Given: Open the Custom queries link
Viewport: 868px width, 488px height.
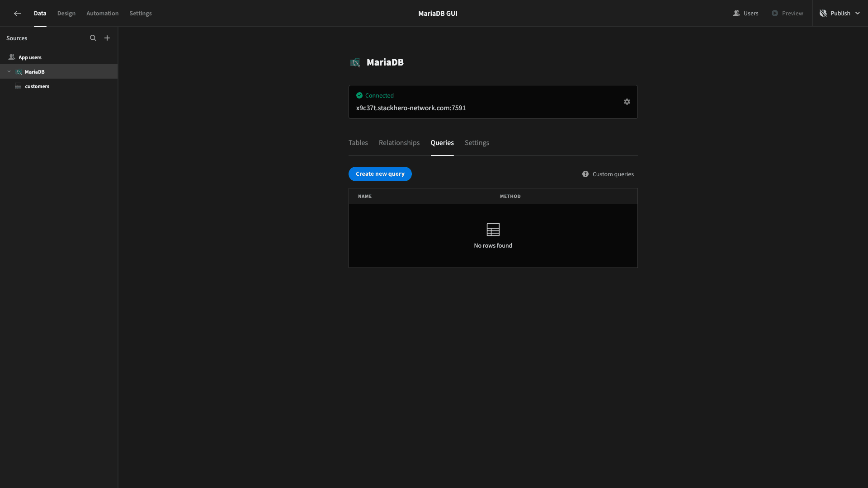Looking at the screenshot, I should coord(613,174).
